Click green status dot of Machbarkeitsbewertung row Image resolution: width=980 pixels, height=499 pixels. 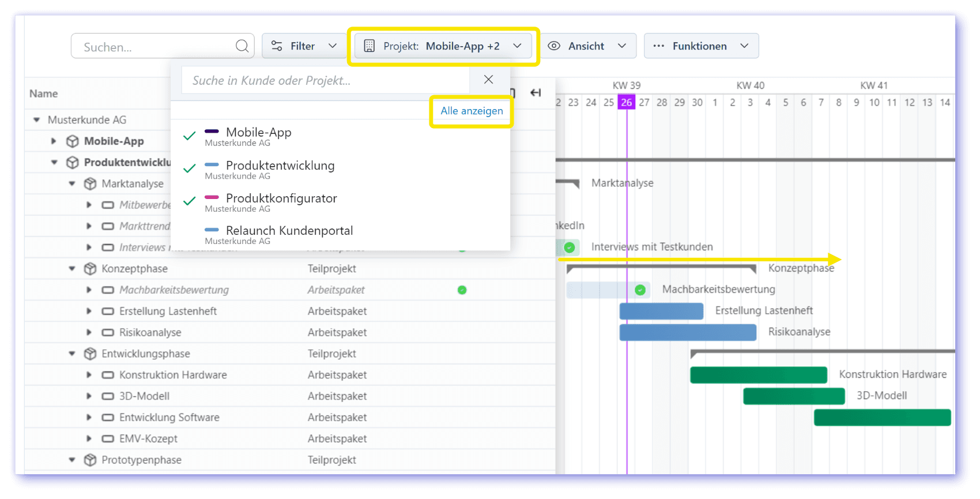462,290
